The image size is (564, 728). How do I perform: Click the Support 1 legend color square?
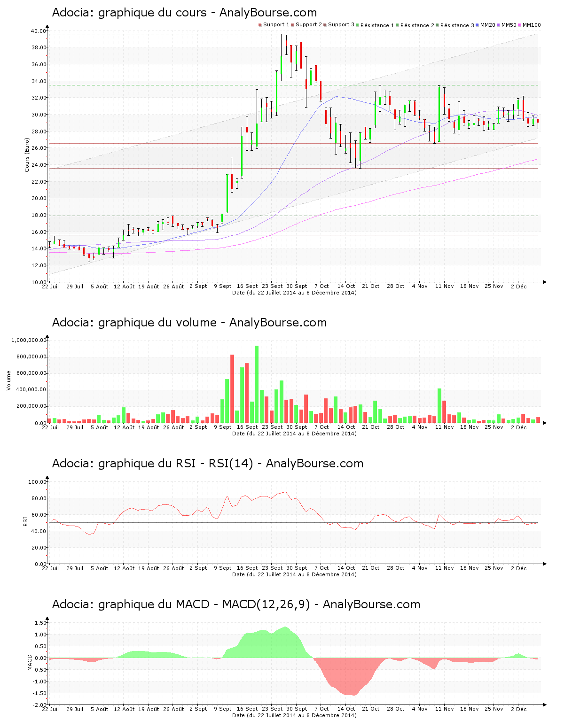click(260, 25)
